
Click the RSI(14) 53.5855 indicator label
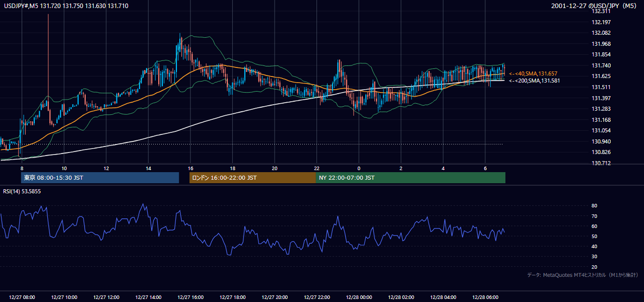point(22,192)
